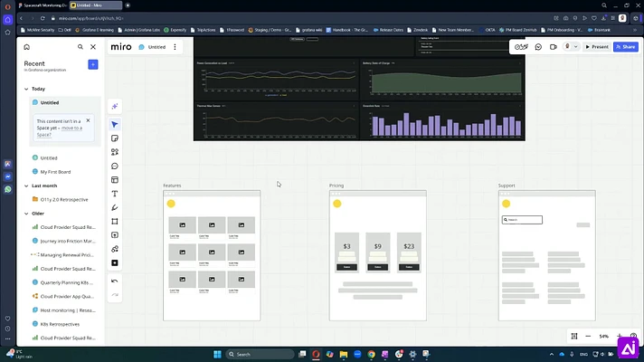Select the Features frame label
The height and width of the screenshot is (362, 644).
click(x=172, y=186)
